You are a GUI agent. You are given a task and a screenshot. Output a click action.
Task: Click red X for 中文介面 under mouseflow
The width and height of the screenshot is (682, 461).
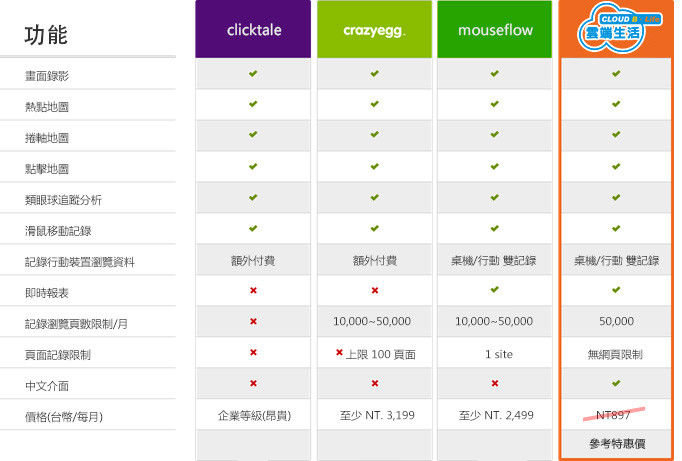495,383
